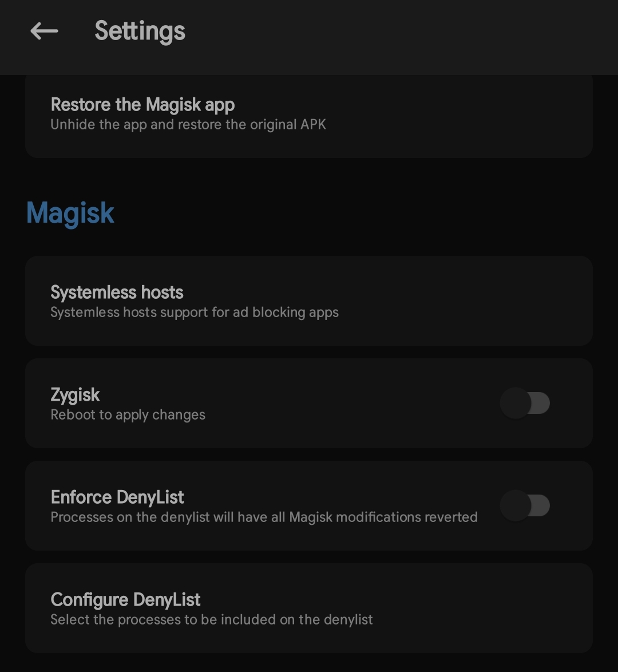Click the blue Magisk section header
Screen dimensions: 618x672
[70, 213]
